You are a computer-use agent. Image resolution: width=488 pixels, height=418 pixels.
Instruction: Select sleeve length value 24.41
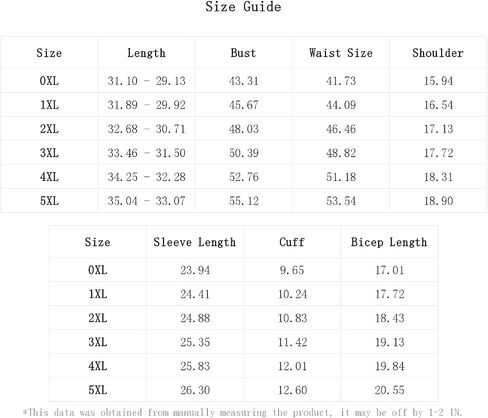[x=195, y=294]
